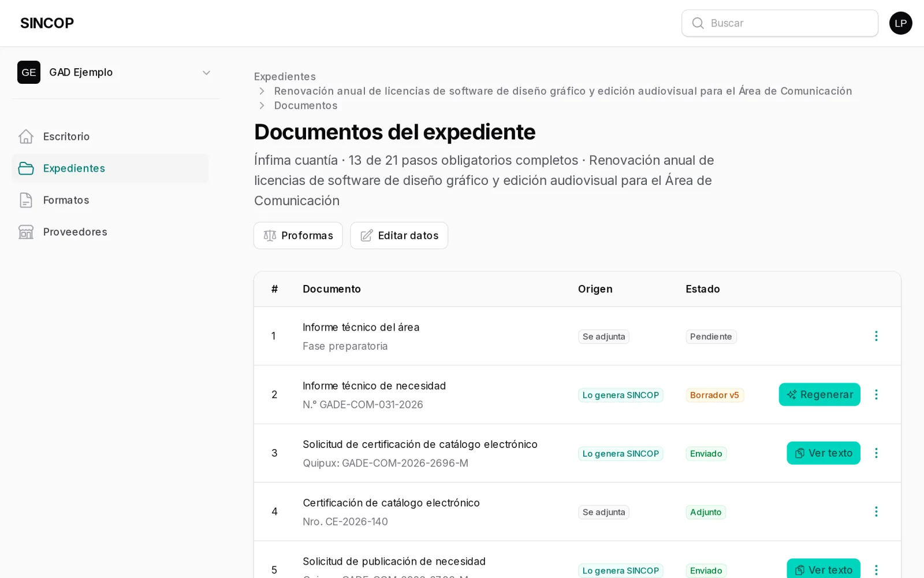This screenshot has width=924, height=578.
Task: Open row menu for Informe técnico del área
Action: pyautogui.click(x=876, y=336)
